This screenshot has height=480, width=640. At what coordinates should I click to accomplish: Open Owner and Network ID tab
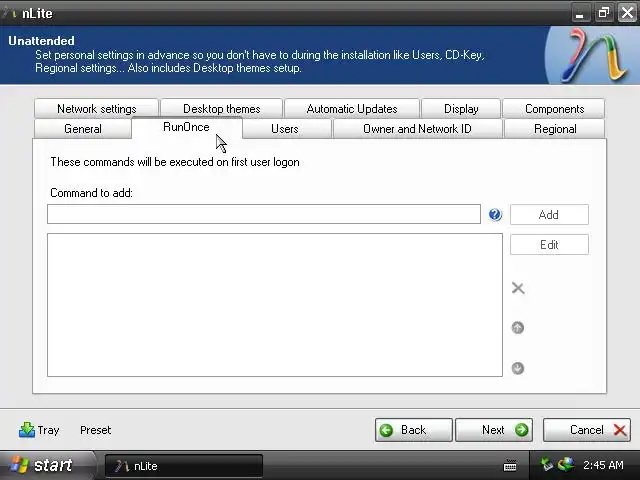418,129
